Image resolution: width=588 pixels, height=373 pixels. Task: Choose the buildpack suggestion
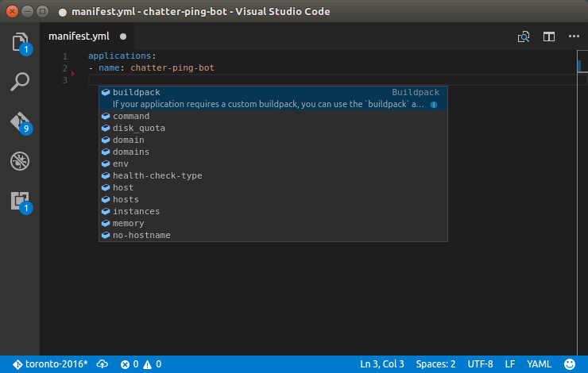[273, 98]
